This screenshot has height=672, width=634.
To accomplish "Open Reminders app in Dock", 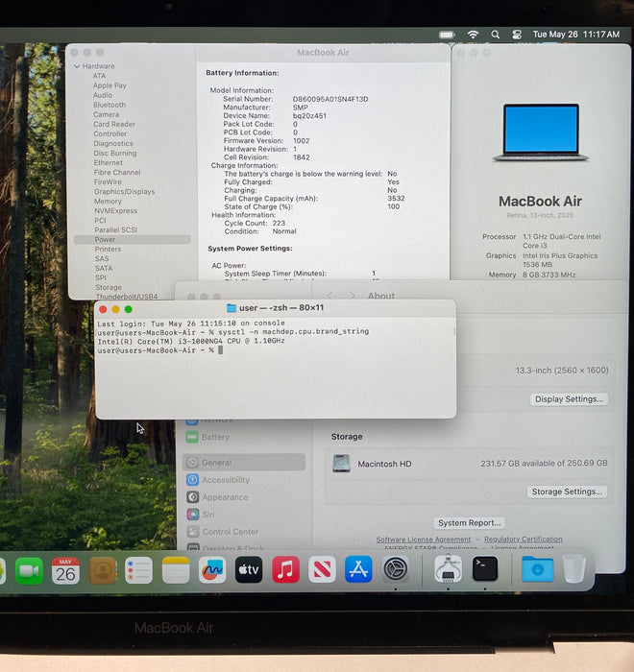I will pos(139,571).
